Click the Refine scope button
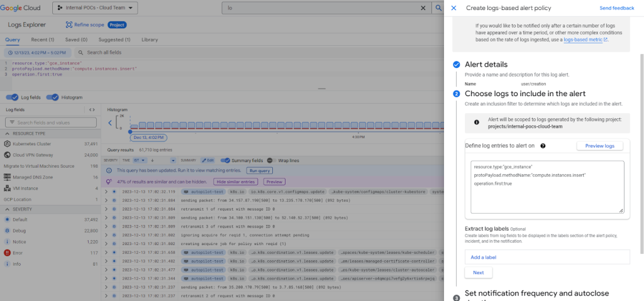This screenshot has height=301, width=644. [85, 25]
